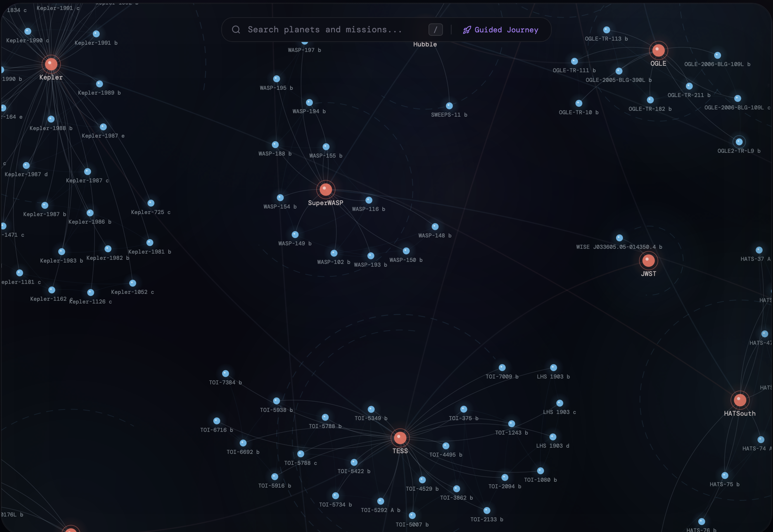
Task: Click the WISE J033605.05-014350.4 b node
Action: coord(619,238)
